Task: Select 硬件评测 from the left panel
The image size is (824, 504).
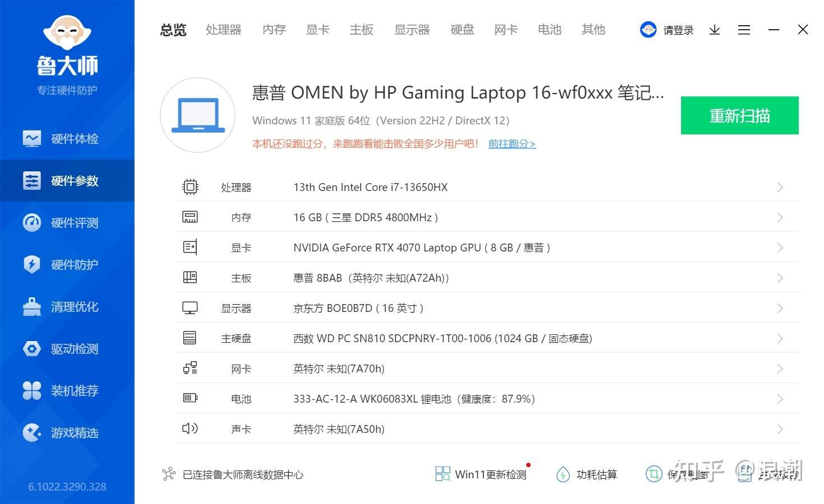Action: (x=67, y=222)
